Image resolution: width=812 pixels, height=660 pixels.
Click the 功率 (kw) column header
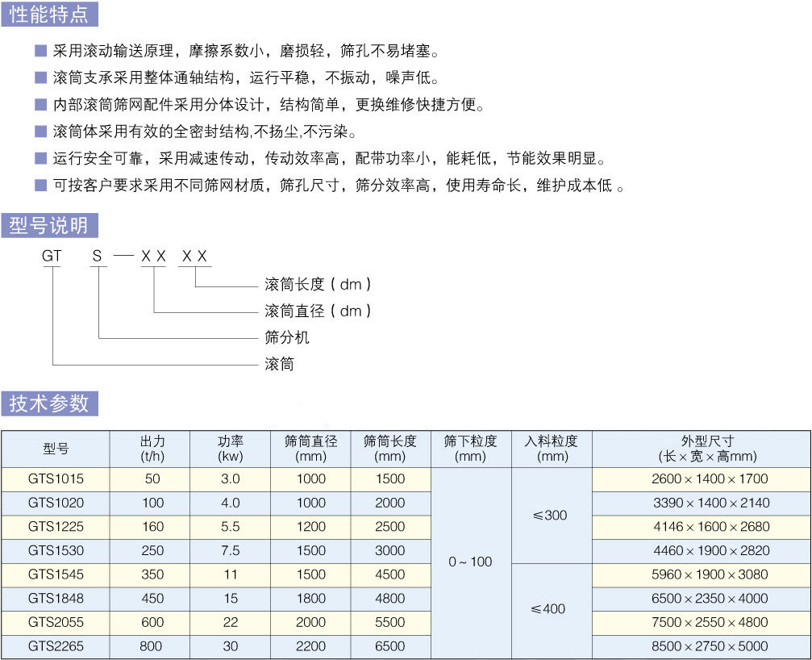coord(231,449)
